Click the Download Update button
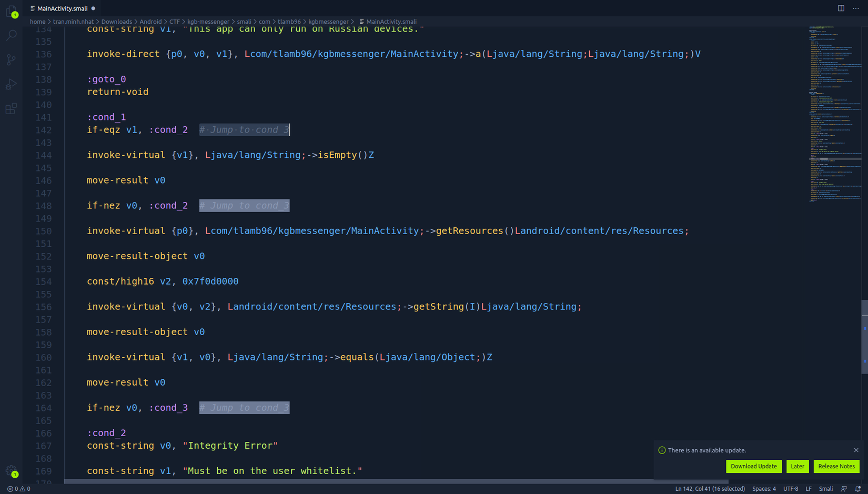Image resolution: width=868 pixels, height=494 pixels. [x=753, y=466]
